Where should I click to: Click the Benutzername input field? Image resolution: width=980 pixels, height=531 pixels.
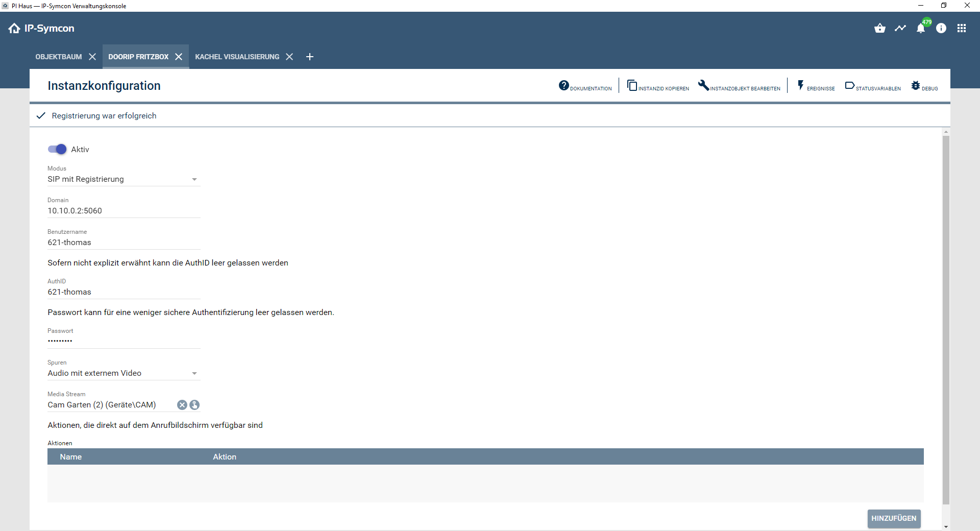pos(124,243)
